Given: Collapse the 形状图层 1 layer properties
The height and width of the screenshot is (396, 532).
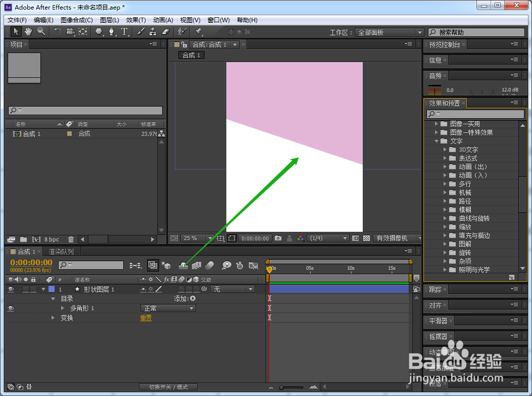Looking at the screenshot, I should pos(43,289).
